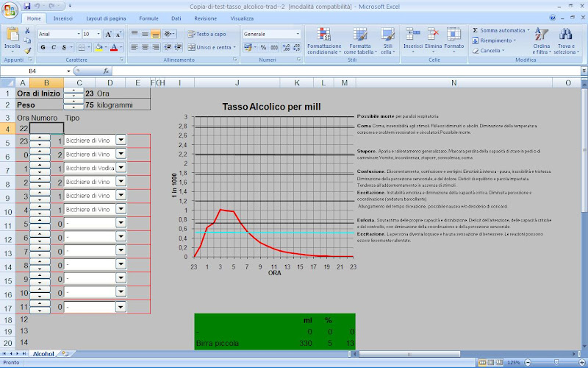Click the increase decimal icon

pyautogui.click(x=286, y=47)
